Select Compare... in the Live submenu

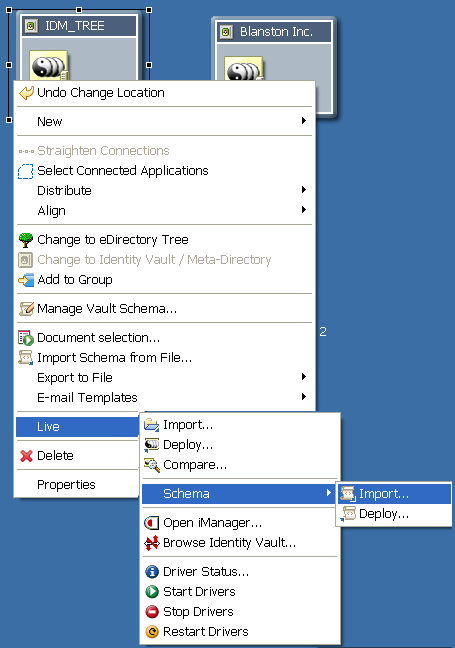click(x=240, y=465)
